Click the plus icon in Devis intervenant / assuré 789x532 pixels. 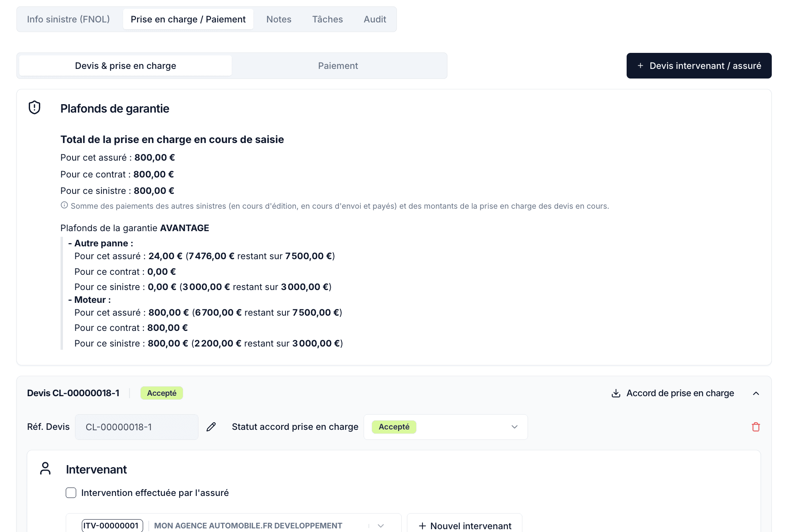(x=640, y=66)
